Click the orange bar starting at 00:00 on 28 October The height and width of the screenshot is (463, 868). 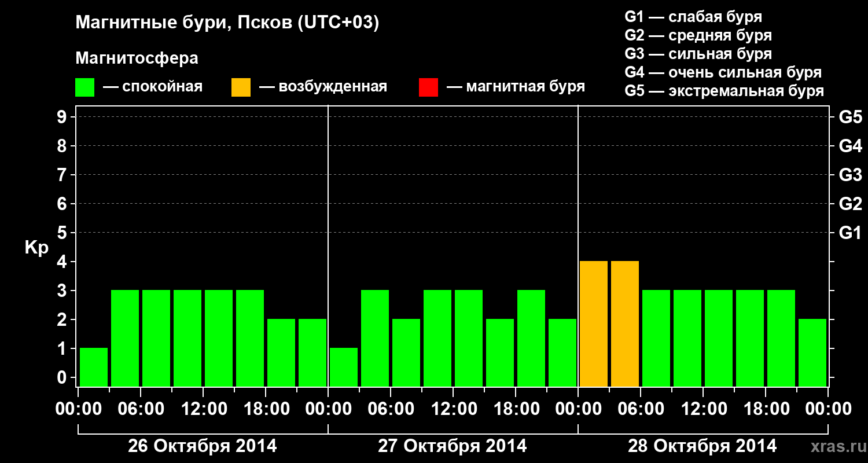coord(594,324)
